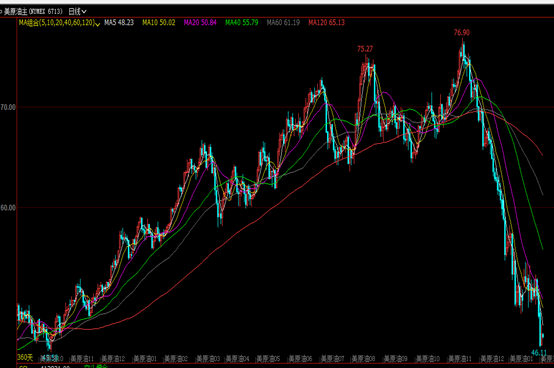Click the 70.00 price axis label

(x=8, y=107)
